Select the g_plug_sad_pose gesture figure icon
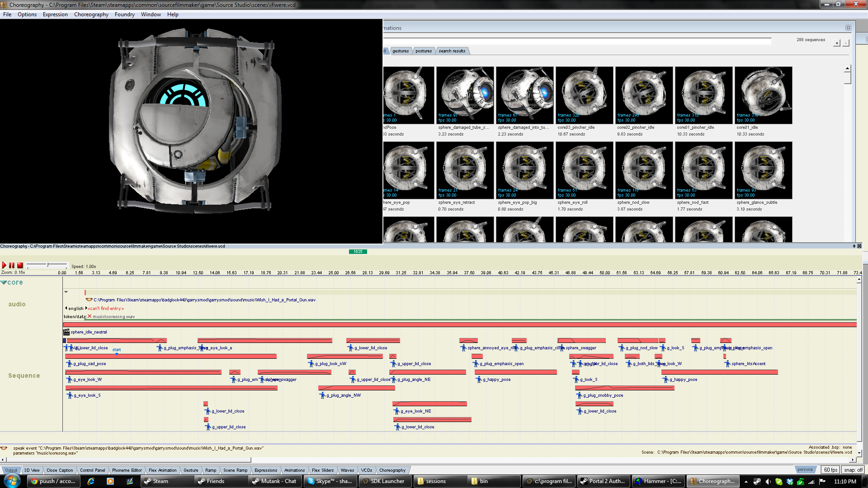The width and height of the screenshot is (868, 488). pos(70,364)
